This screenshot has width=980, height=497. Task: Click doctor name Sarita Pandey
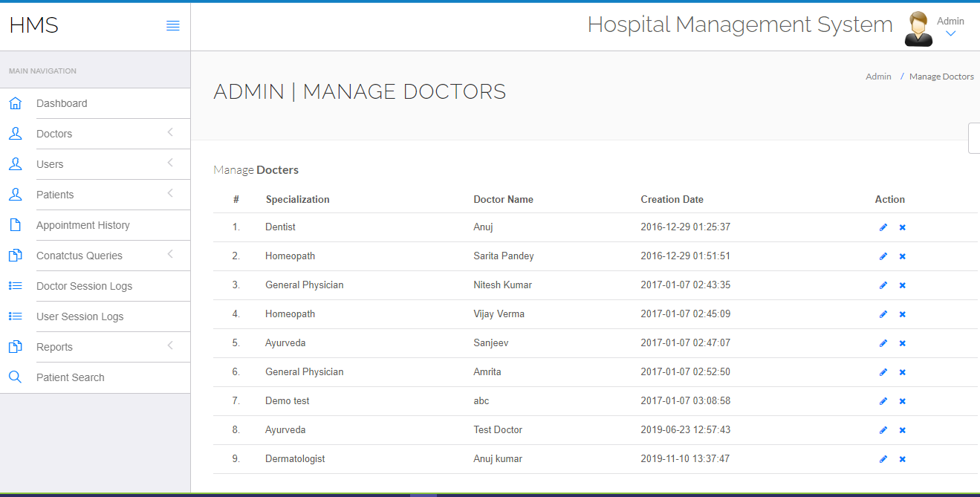point(503,256)
